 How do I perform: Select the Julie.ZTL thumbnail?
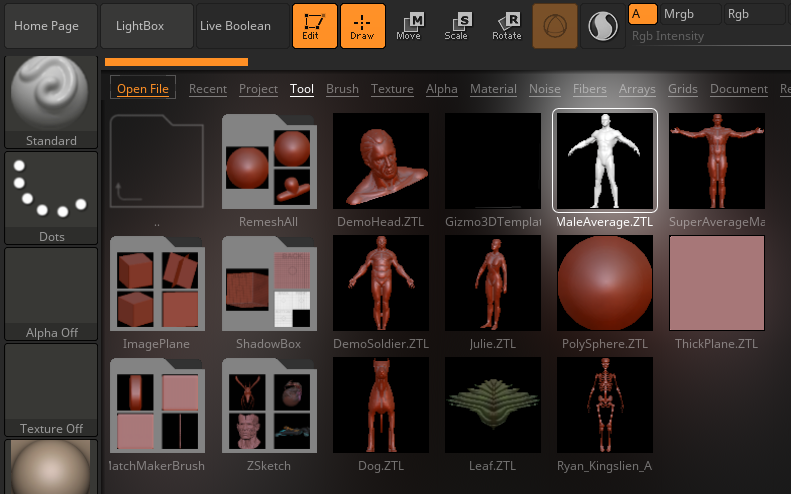pos(493,283)
